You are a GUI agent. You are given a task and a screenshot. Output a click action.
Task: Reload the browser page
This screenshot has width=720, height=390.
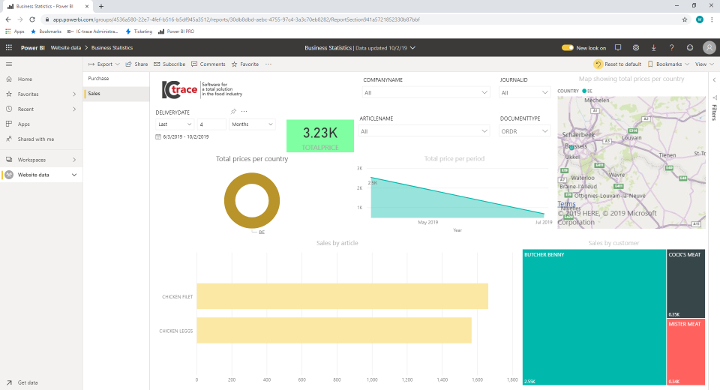point(32,19)
